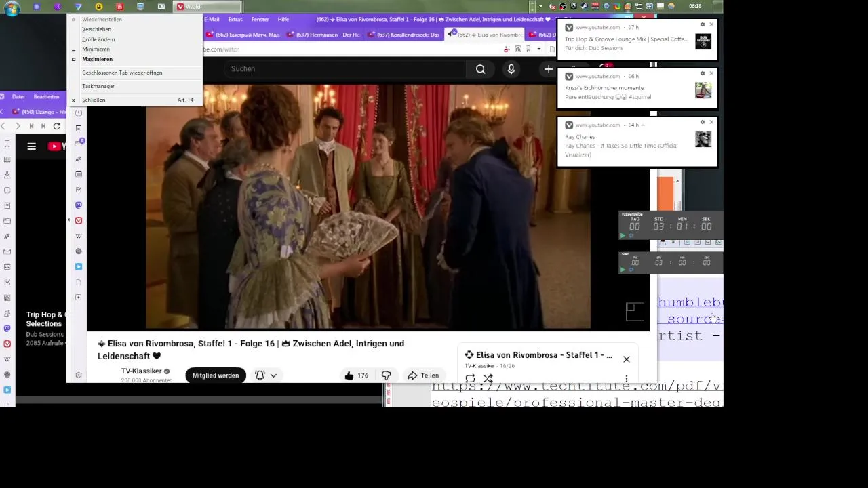Screen dimensions: 868x488
Task: Click the YouTube search magnifier button
Action: pos(480,69)
